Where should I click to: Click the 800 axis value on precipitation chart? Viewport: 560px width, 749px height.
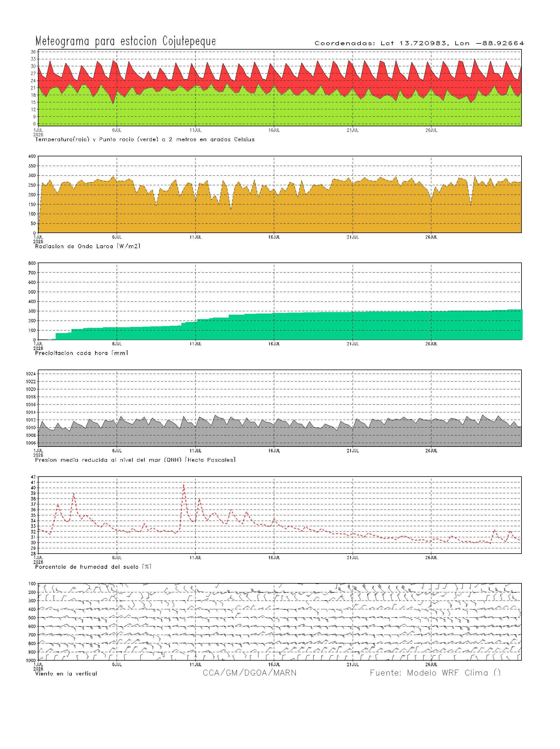point(32,263)
